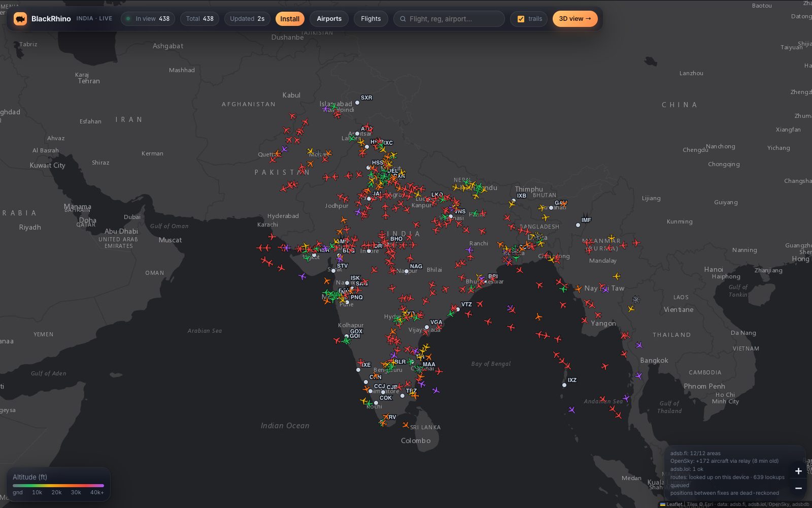The height and width of the screenshot is (508, 812).
Task: Select the VTZ airport marker dot
Action: tap(458, 309)
